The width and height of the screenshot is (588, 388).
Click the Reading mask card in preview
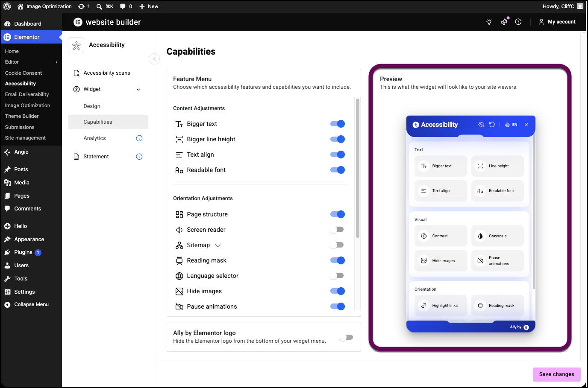497,306
